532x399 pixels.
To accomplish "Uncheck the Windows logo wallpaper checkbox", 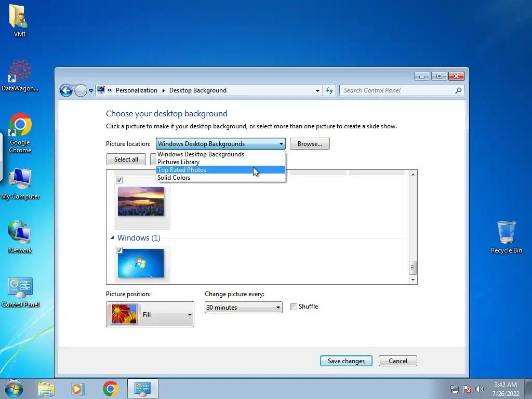I will [x=119, y=250].
